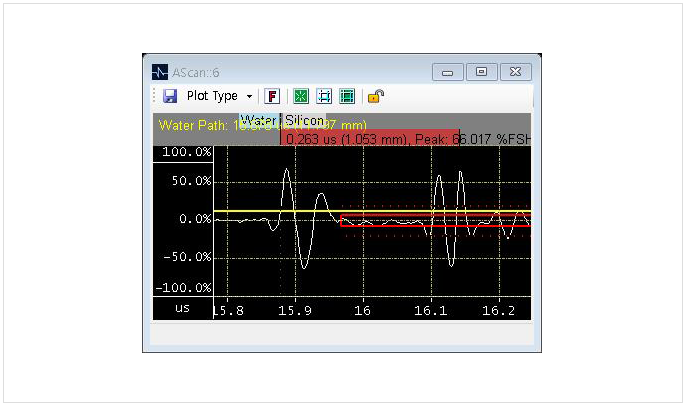686x406 pixels.
Task: Maximize the AScan window
Action: click(x=482, y=72)
